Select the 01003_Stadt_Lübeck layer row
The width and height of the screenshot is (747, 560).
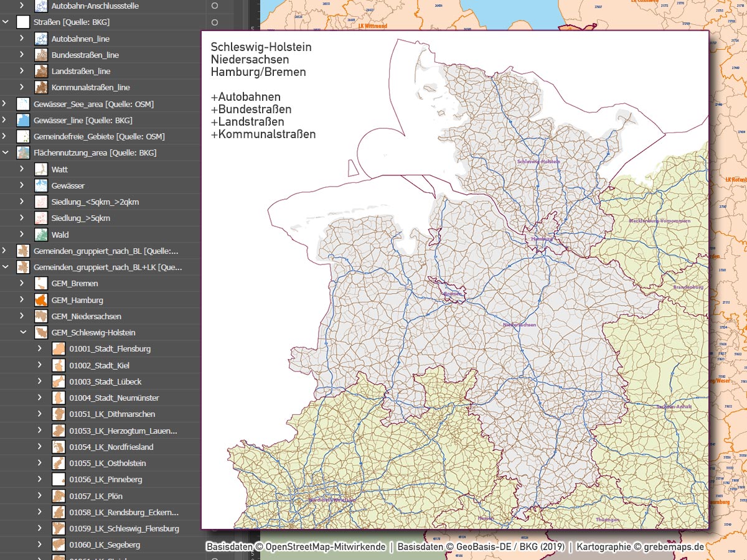105,381
